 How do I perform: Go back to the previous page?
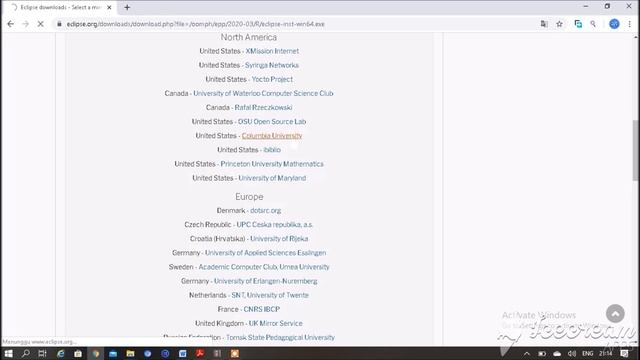click(x=10, y=24)
